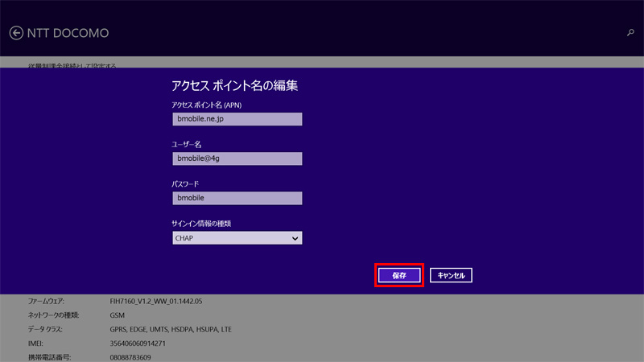Click the アクセス ポイント名の編集 dialog heading

tap(234, 85)
